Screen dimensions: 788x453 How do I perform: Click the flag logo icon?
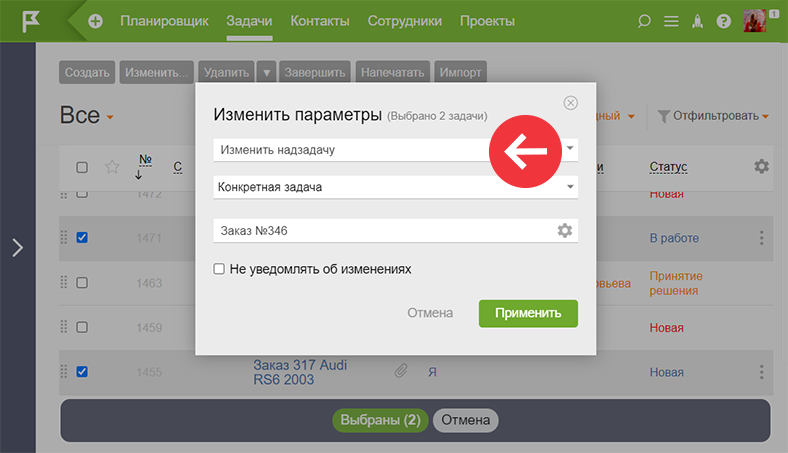pos(30,22)
